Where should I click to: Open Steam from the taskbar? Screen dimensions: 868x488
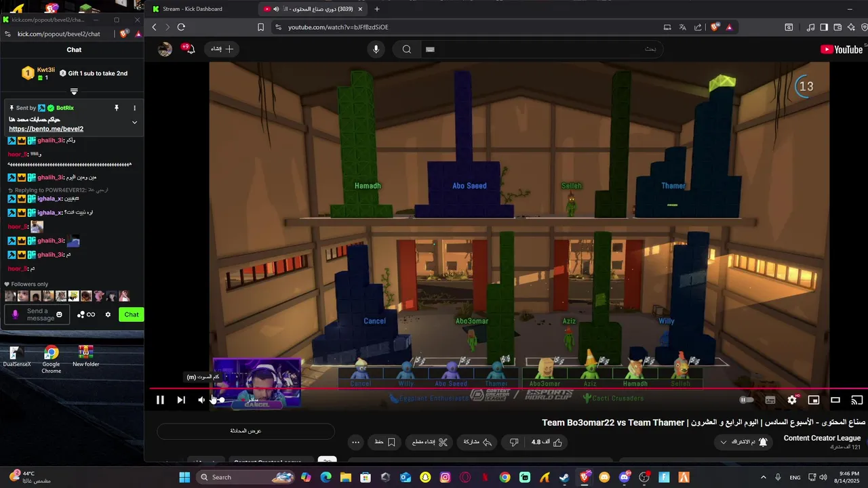pos(564,477)
